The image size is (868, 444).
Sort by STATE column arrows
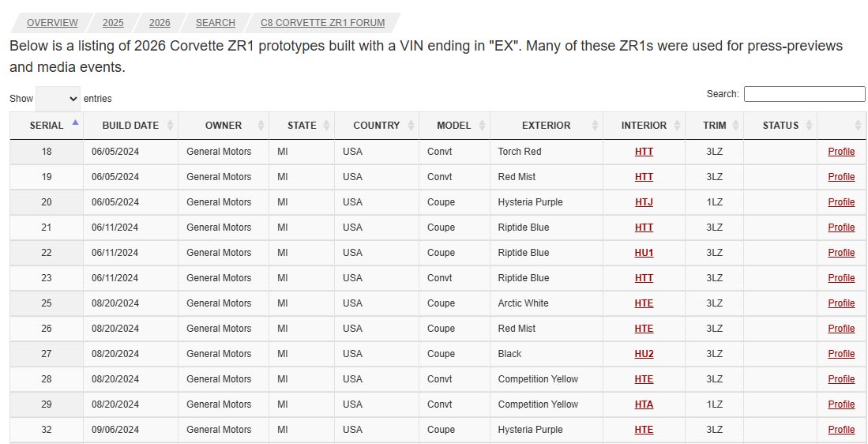[x=327, y=126]
